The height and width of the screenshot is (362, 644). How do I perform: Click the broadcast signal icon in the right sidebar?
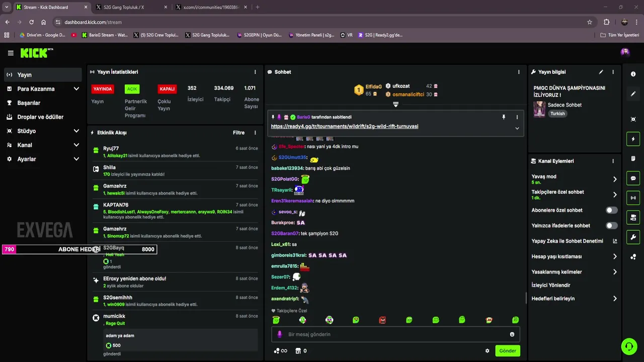(x=633, y=198)
